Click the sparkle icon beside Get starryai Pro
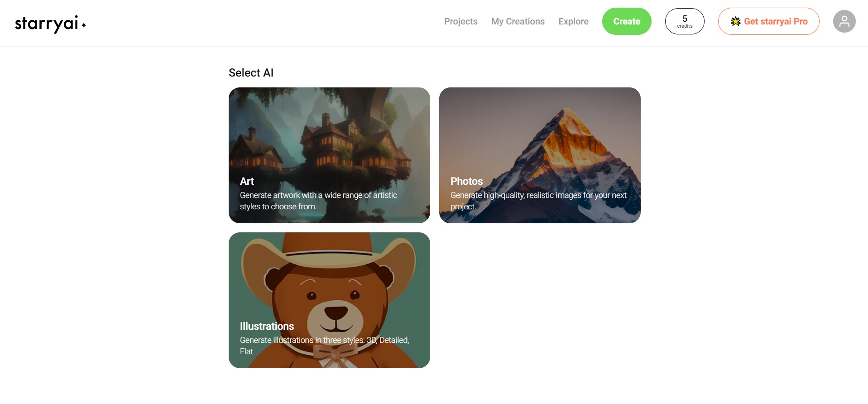The width and height of the screenshot is (868, 404). 735,21
